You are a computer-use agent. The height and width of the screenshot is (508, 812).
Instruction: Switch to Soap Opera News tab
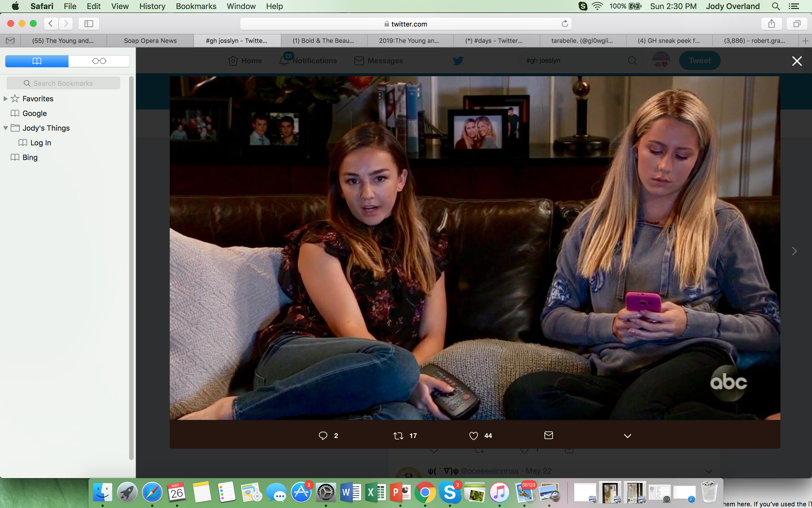click(x=150, y=41)
